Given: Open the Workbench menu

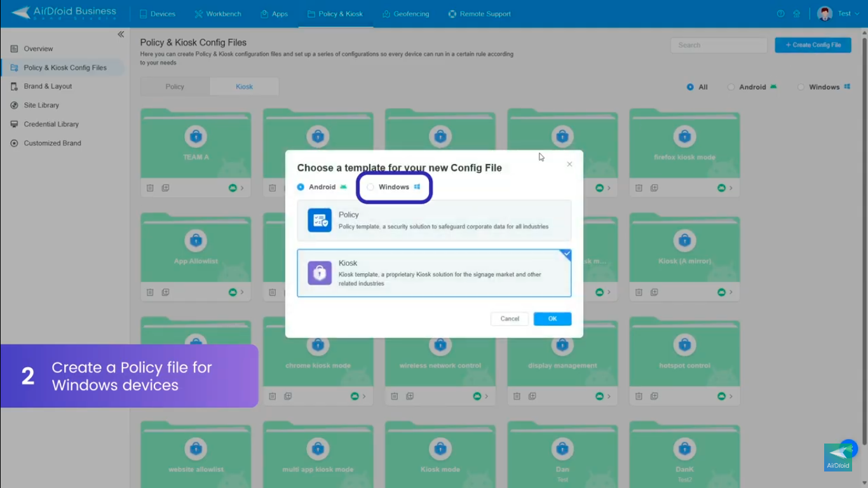Looking at the screenshot, I should tap(217, 13).
